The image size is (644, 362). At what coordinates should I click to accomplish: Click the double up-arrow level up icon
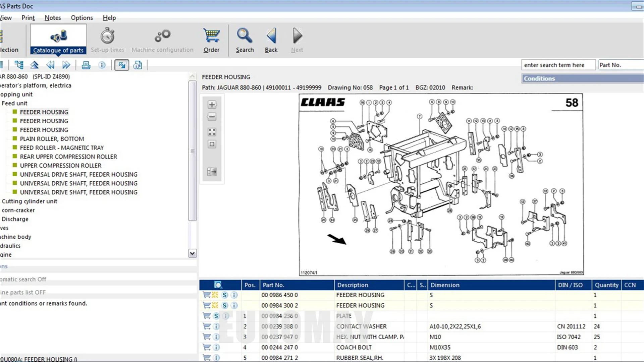pyautogui.click(x=35, y=65)
